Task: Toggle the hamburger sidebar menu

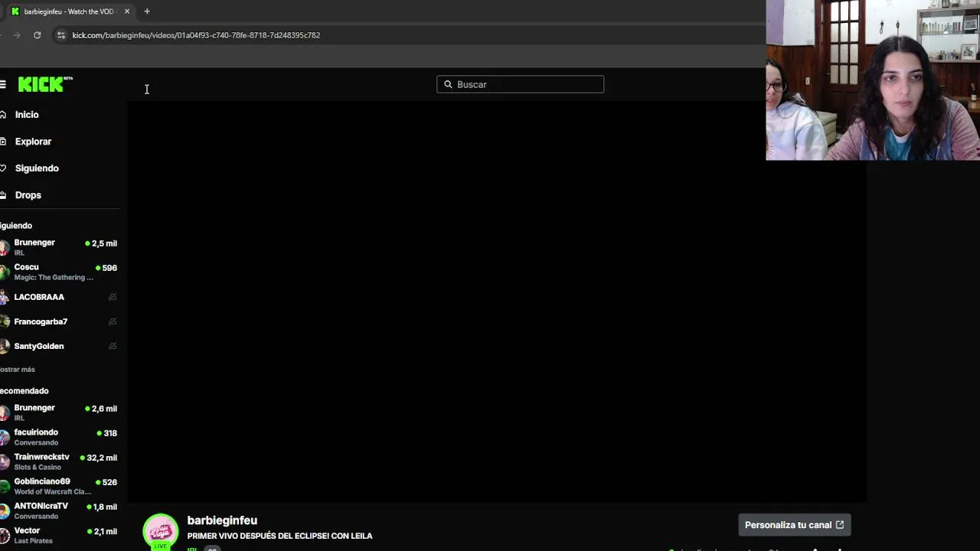Action: tap(3, 84)
